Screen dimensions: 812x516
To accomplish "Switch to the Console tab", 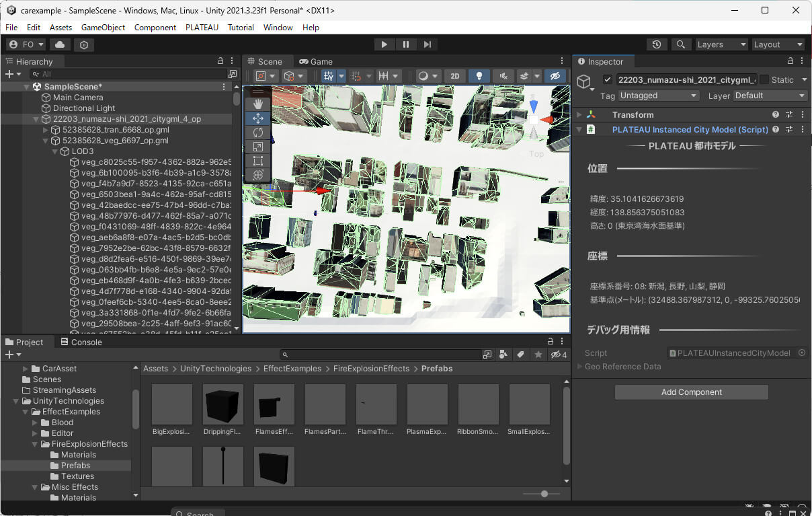I will click(x=81, y=342).
